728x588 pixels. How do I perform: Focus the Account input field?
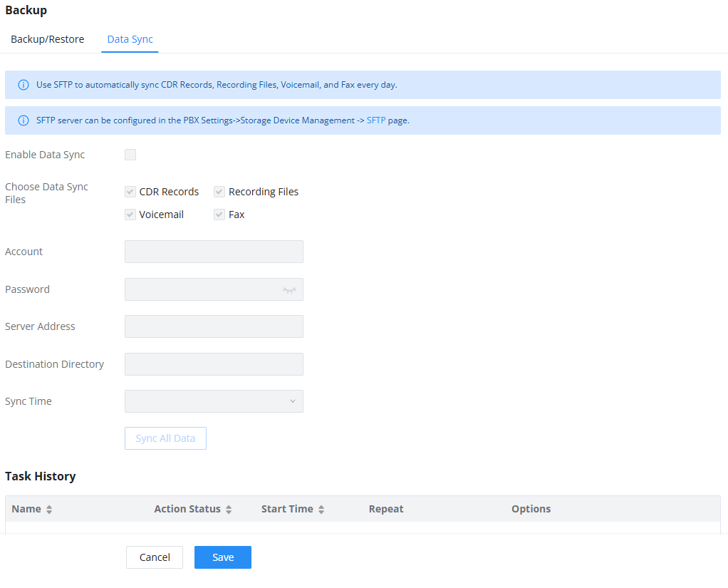(x=214, y=252)
